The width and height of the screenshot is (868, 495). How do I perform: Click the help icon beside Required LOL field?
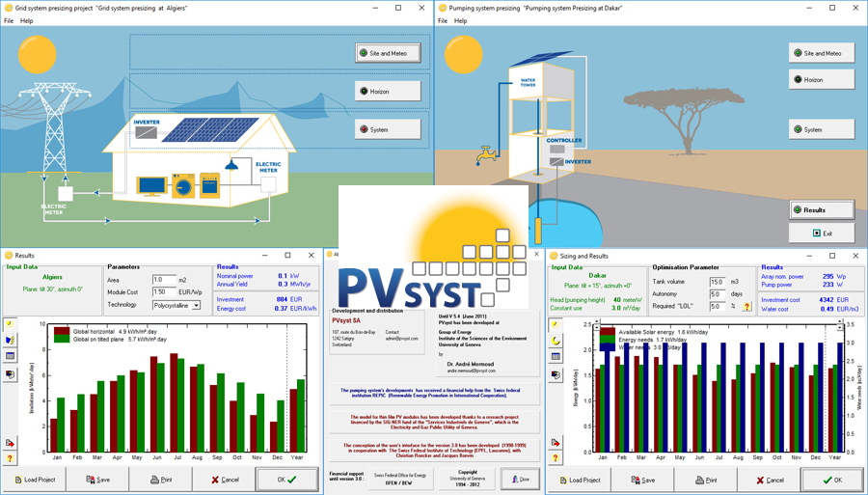pos(746,307)
